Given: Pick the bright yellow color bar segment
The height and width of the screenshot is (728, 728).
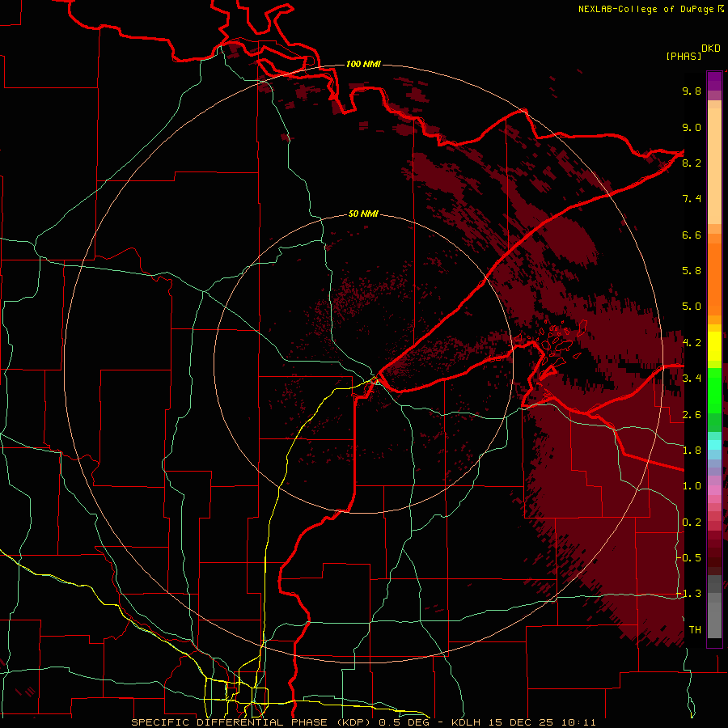Looking at the screenshot, I should click(714, 346).
